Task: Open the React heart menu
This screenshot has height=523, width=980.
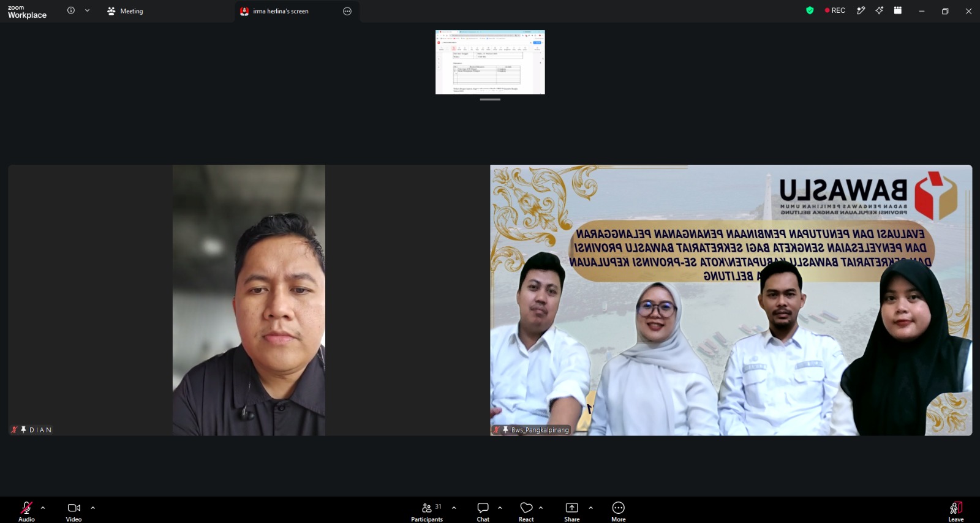Action: (526, 511)
